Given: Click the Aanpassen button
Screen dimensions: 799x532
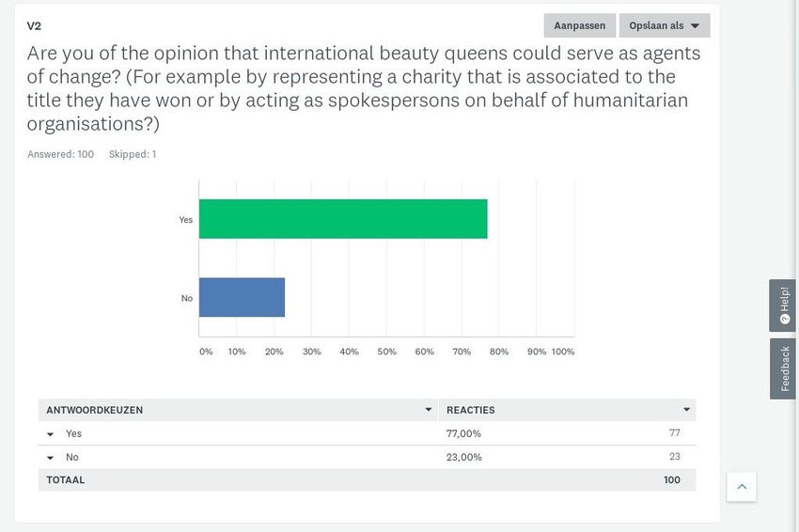Looking at the screenshot, I should click(x=579, y=25).
